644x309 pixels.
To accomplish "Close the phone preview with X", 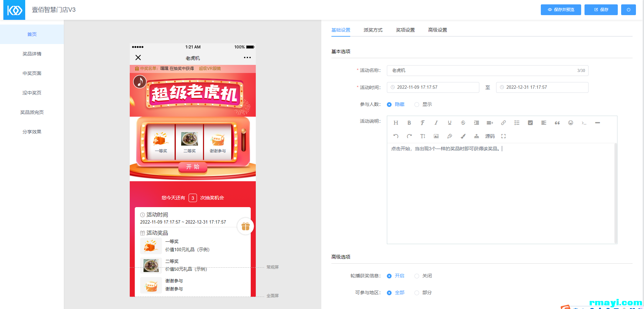I will pyautogui.click(x=138, y=57).
